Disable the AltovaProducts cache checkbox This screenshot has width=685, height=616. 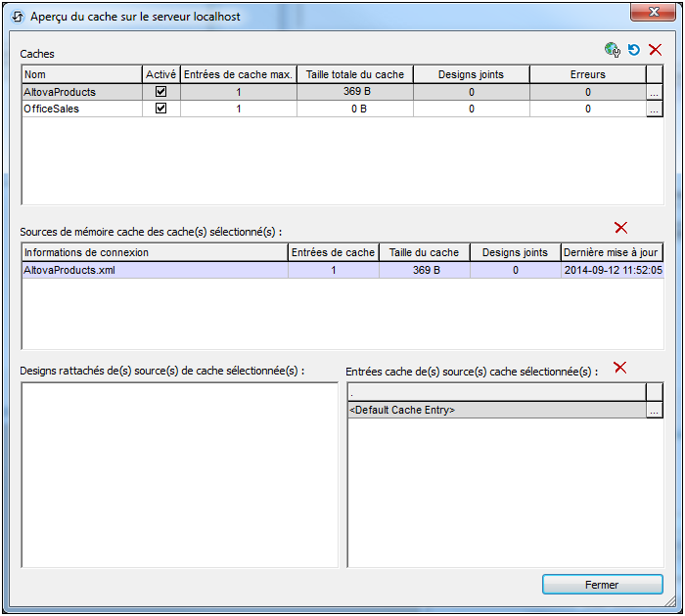coord(161,92)
